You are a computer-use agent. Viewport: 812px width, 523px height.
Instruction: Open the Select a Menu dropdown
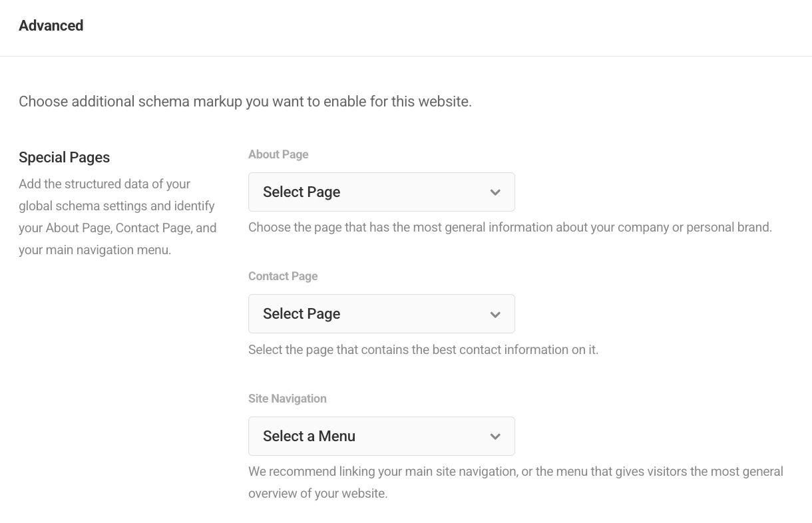(x=381, y=436)
